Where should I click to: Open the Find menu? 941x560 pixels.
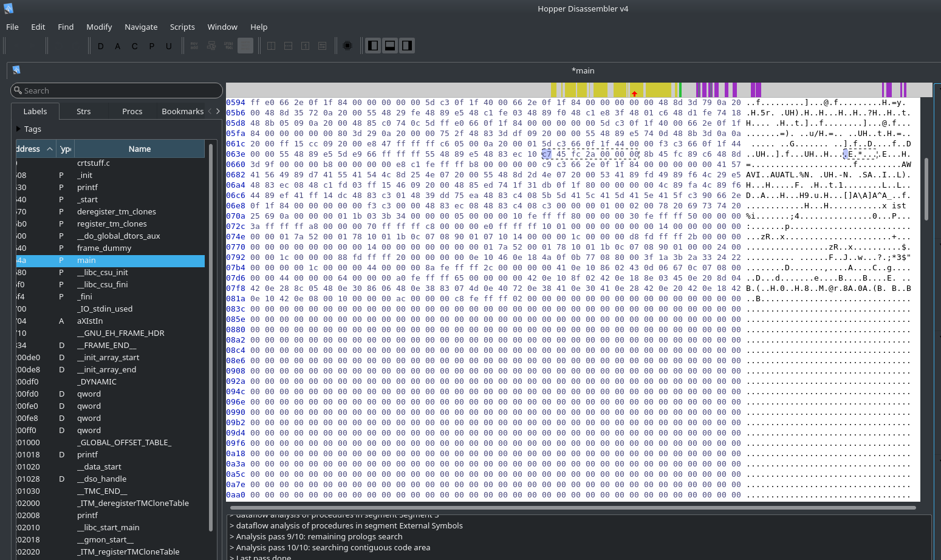tap(66, 27)
